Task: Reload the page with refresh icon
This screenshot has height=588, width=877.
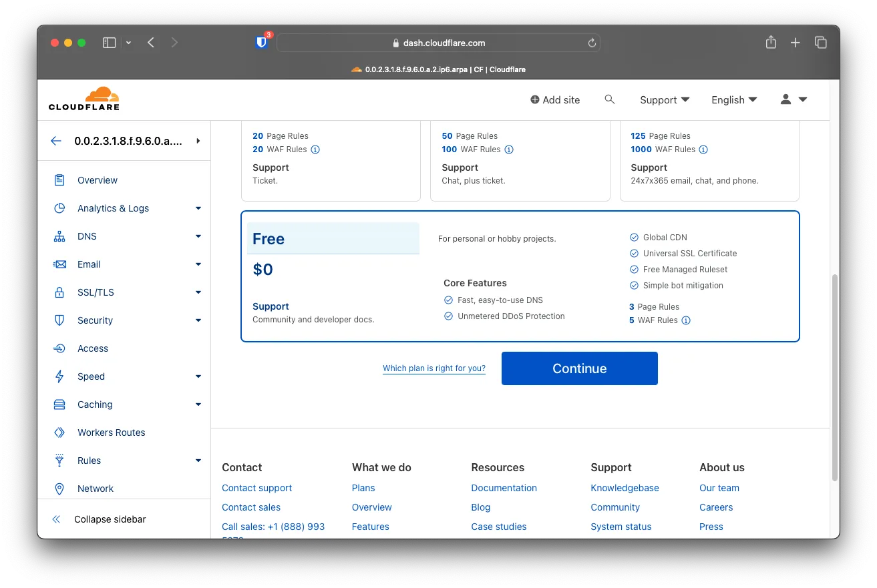Action: [592, 43]
